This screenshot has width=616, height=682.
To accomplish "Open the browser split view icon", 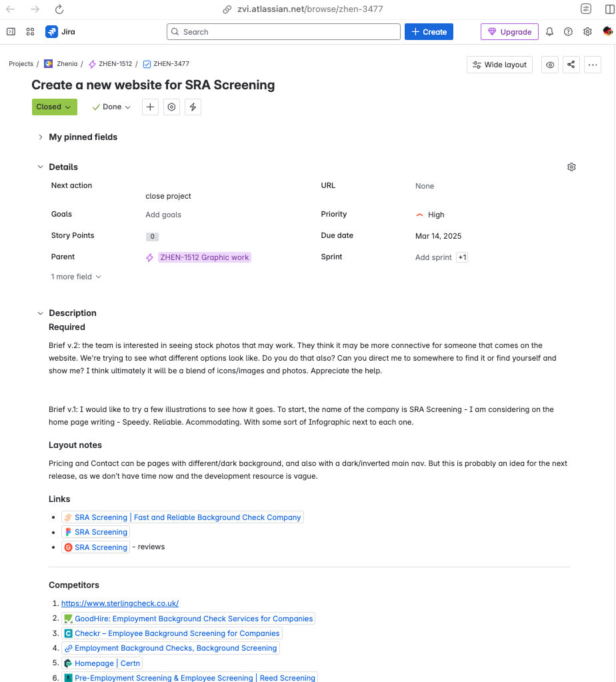I will click(610, 9).
